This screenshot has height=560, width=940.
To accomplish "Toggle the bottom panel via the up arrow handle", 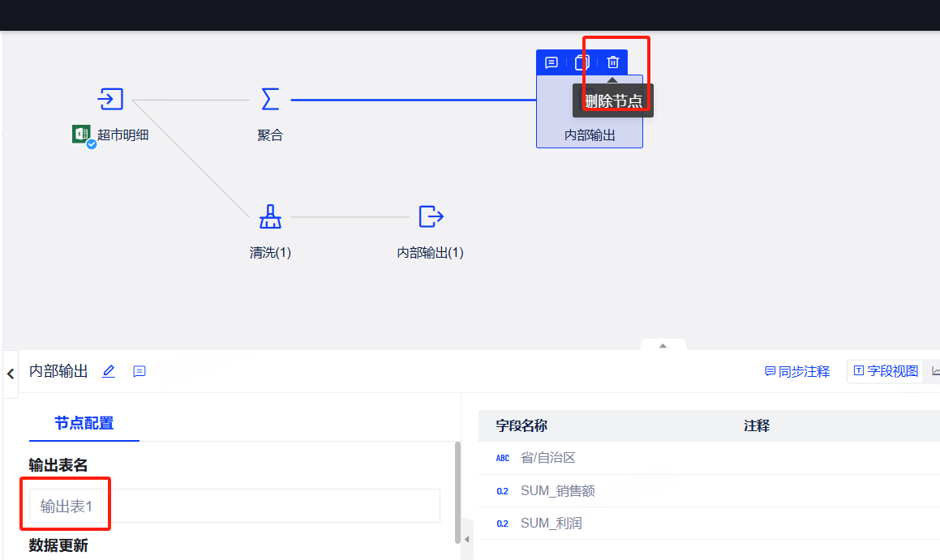I will pyautogui.click(x=663, y=345).
